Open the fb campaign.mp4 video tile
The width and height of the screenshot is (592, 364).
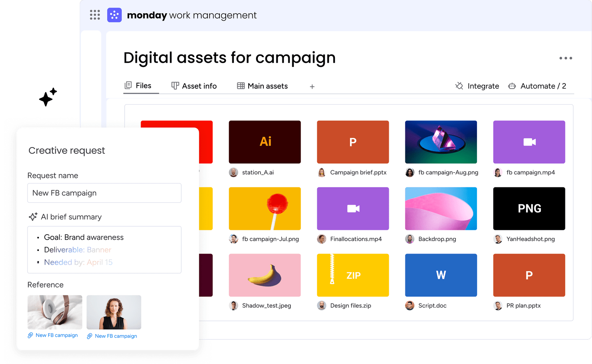pos(529,142)
